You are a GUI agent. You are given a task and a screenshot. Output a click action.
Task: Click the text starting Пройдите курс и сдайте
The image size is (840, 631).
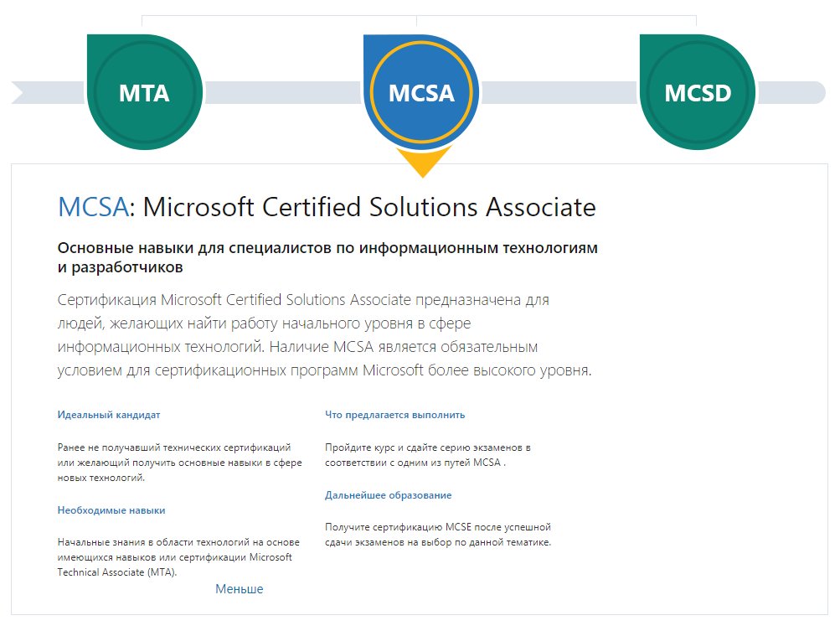[427, 455]
